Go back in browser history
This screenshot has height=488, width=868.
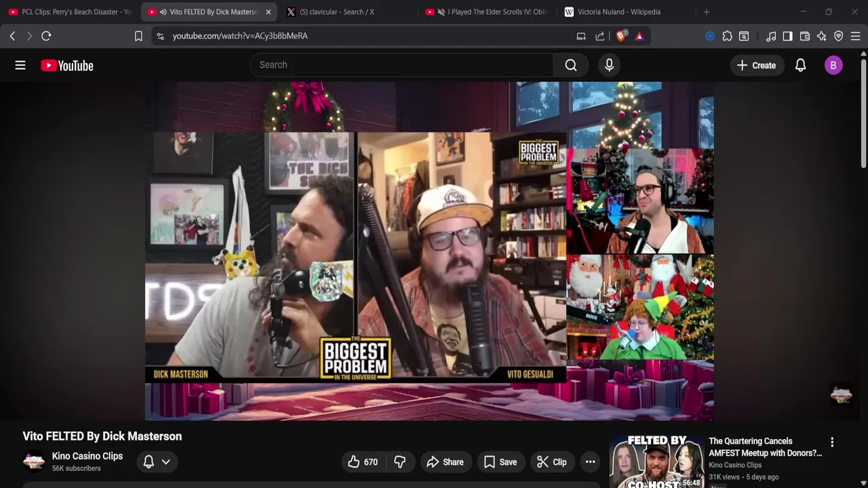pos(12,36)
